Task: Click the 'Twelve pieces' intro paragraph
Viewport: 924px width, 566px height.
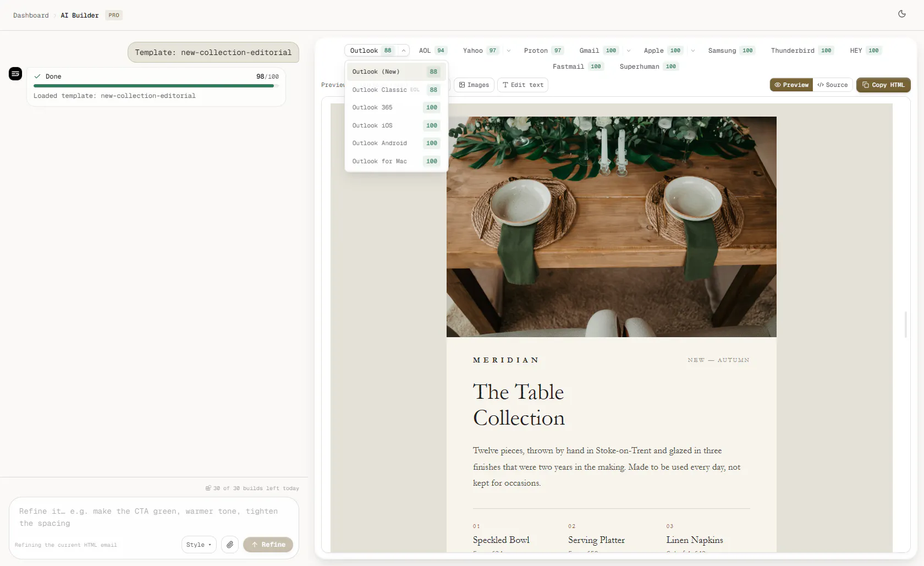Action: 607,466
